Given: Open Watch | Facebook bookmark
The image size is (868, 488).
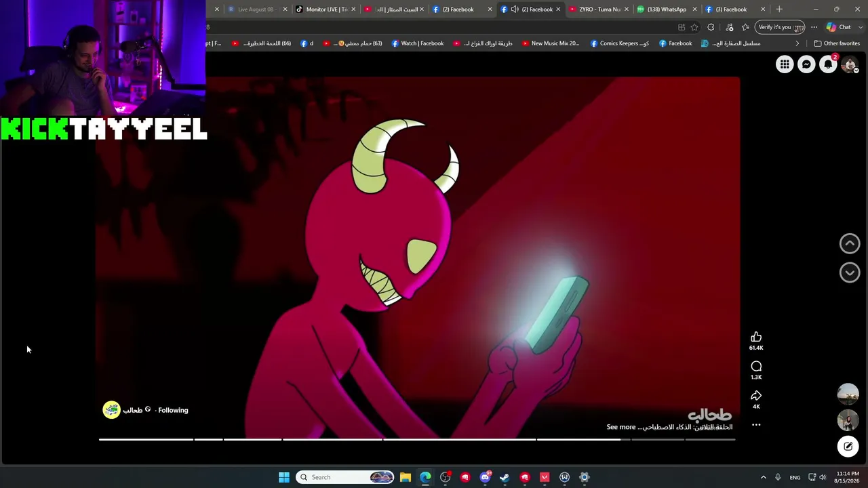Looking at the screenshot, I should 417,43.
